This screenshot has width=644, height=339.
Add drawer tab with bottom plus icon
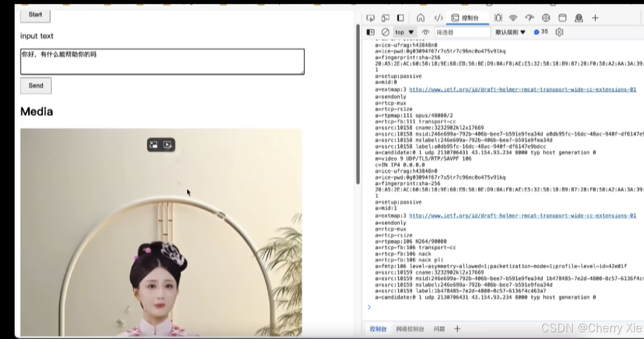(457, 329)
